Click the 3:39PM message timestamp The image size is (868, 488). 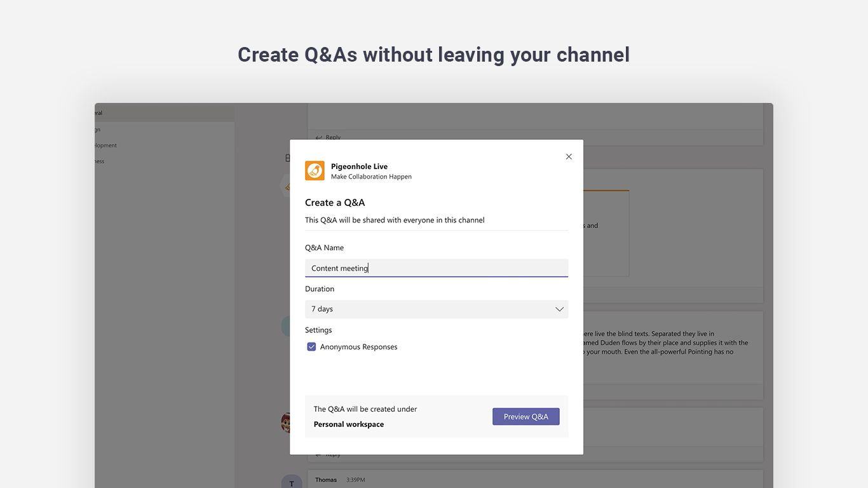click(x=355, y=480)
